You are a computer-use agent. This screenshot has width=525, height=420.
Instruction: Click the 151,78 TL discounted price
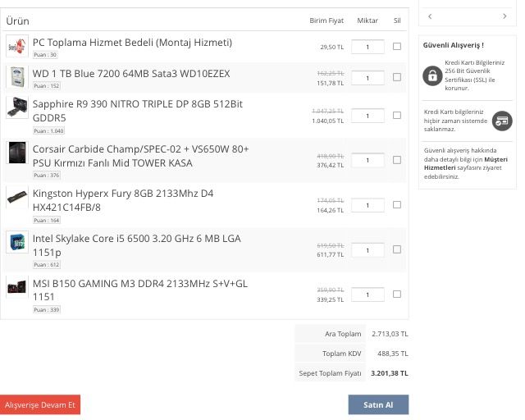330,83
